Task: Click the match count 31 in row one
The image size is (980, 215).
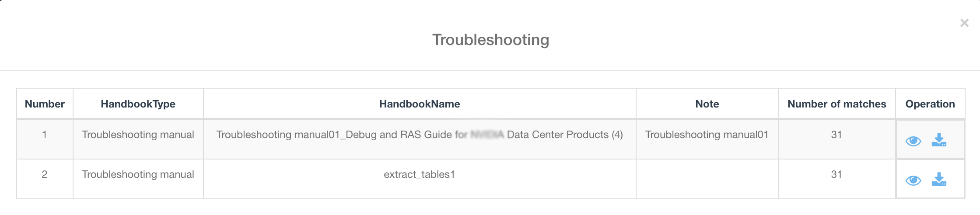Action: (836, 135)
